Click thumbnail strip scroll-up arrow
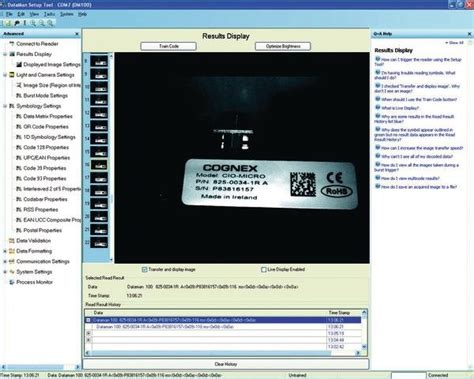The image size is (474, 379). [x=111, y=56]
